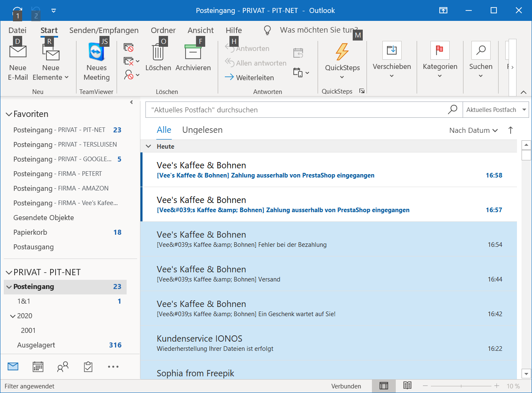
Task: Collapse the Favoriten section
Action: pos(9,114)
